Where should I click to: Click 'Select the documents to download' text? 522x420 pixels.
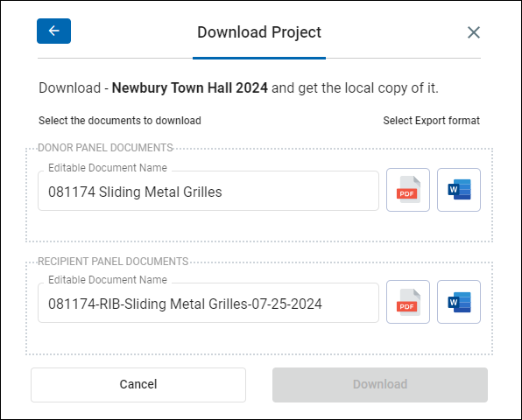pyautogui.click(x=120, y=121)
